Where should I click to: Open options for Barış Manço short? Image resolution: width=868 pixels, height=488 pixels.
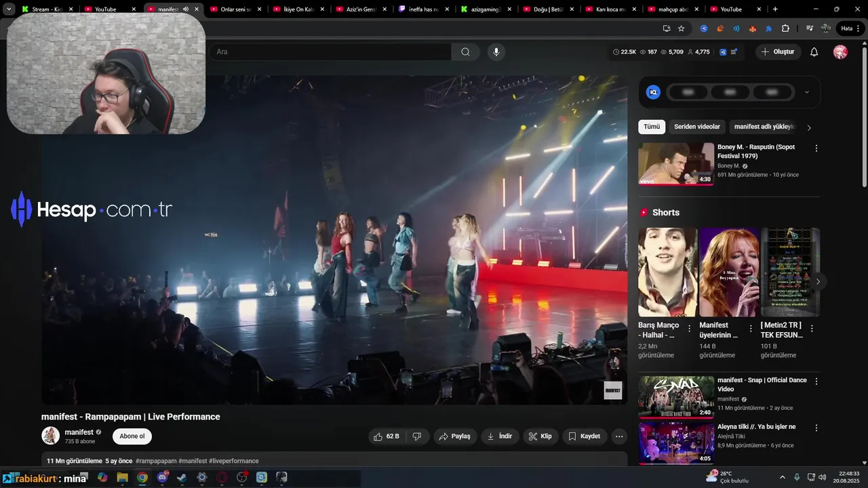point(690,328)
